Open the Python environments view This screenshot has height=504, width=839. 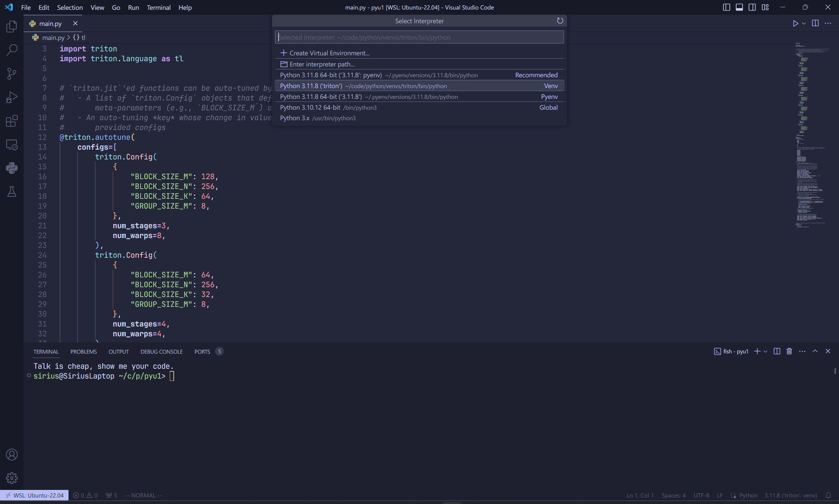click(x=12, y=168)
